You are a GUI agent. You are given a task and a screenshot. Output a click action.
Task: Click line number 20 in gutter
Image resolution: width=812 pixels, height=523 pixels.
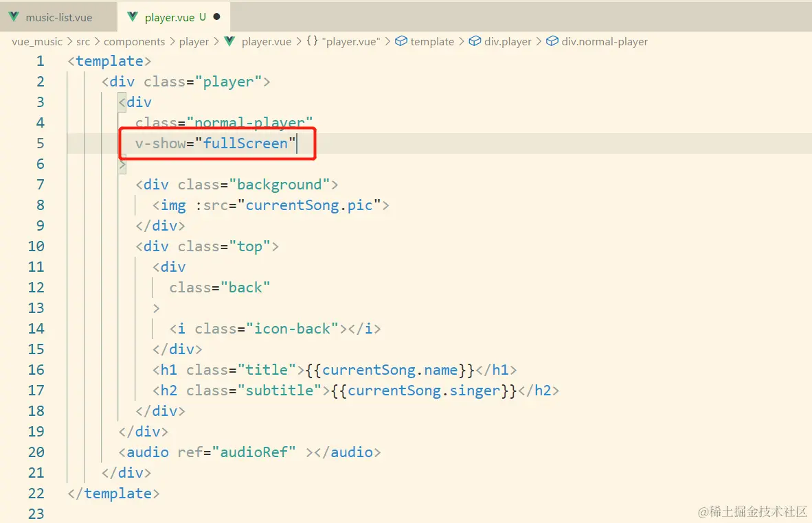click(x=36, y=452)
